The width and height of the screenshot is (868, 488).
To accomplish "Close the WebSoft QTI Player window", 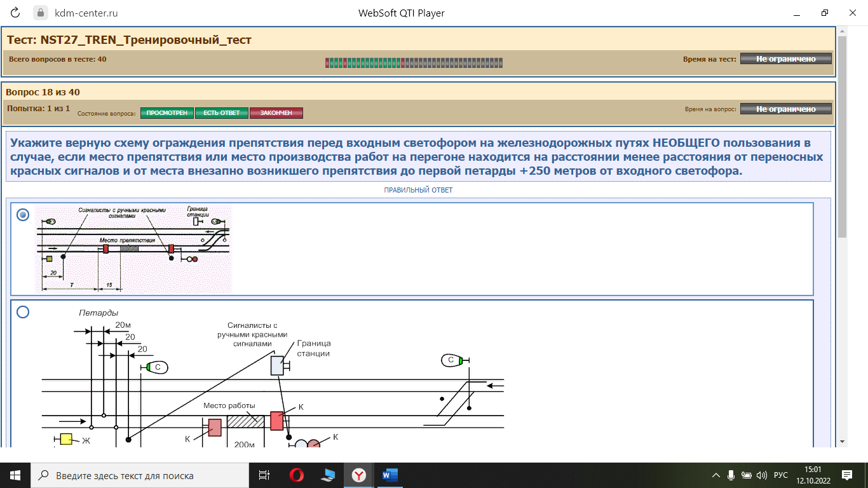I will (x=853, y=13).
